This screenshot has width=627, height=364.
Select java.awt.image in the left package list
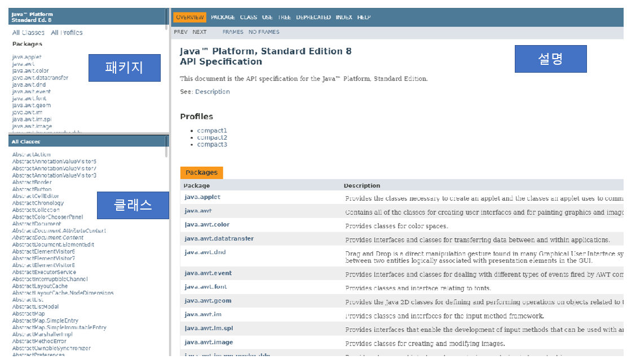click(32, 126)
